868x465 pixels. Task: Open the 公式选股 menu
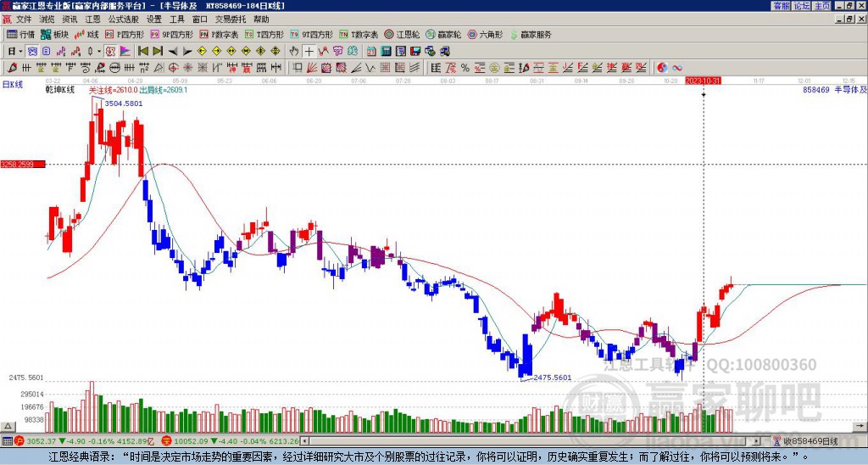click(124, 20)
